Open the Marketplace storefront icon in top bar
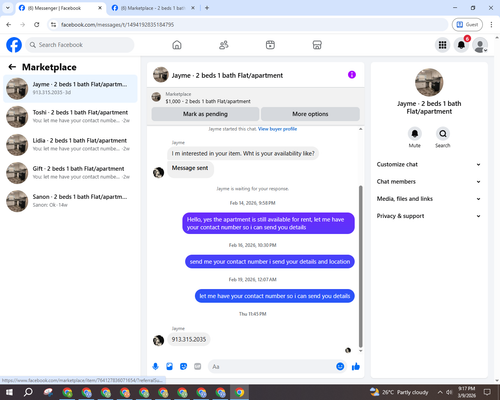The height and width of the screenshot is (400, 500). pyautogui.click(x=317, y=45)
